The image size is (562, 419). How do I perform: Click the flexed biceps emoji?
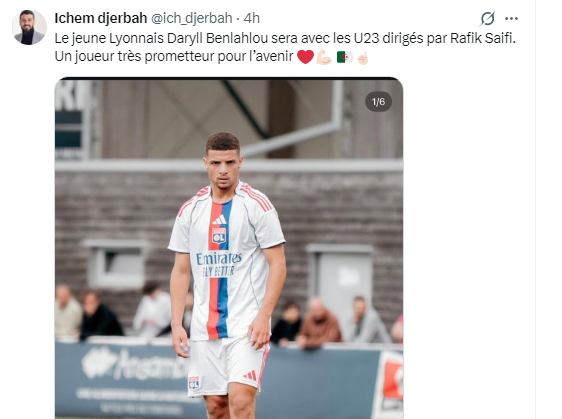coord(324,57)
